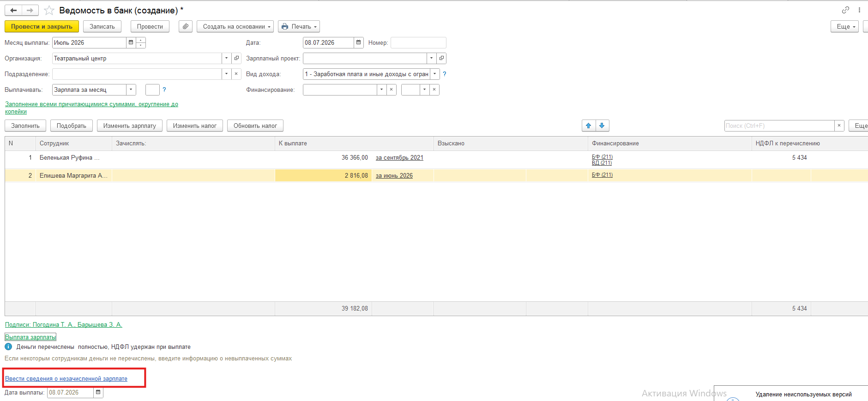The width and height of the screenshot is (868, 401).
Task: Focus the table search field Поиск
Action: pos(779,126)
